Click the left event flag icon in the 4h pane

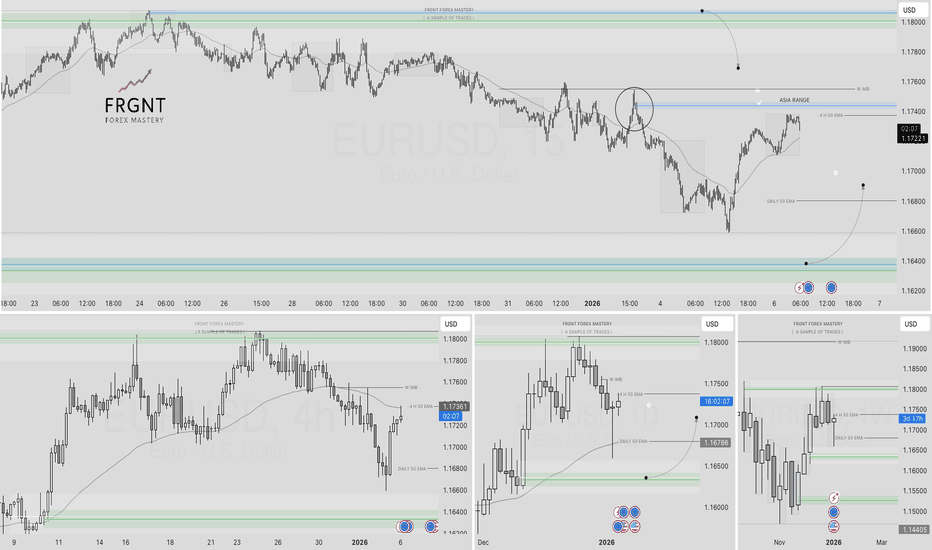pyautogui.click(x=405, y=525)
